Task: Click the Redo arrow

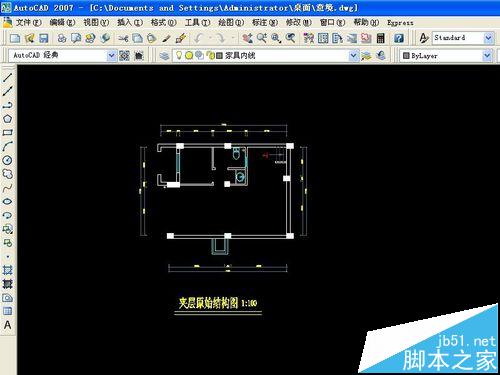Action: point(220,38)
